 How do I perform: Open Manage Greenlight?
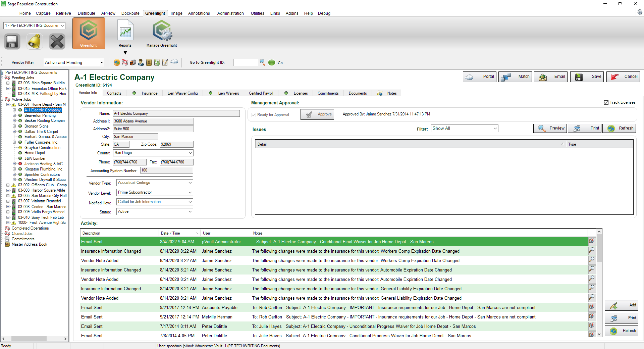tap(162, 33)
